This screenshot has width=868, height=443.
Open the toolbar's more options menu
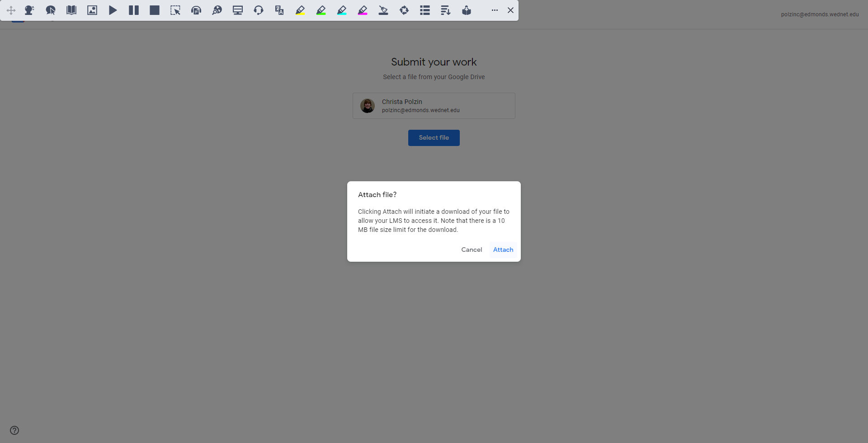tap(495, 10)
